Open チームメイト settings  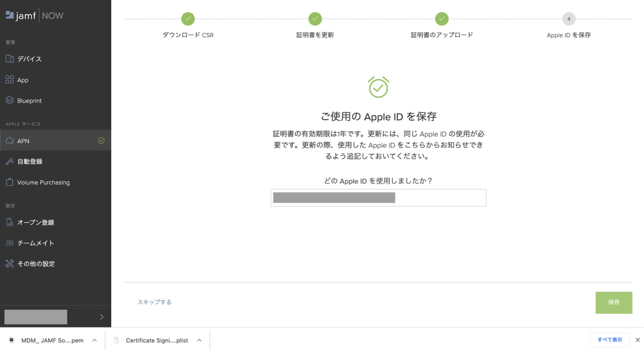click(x=55, y=243)
